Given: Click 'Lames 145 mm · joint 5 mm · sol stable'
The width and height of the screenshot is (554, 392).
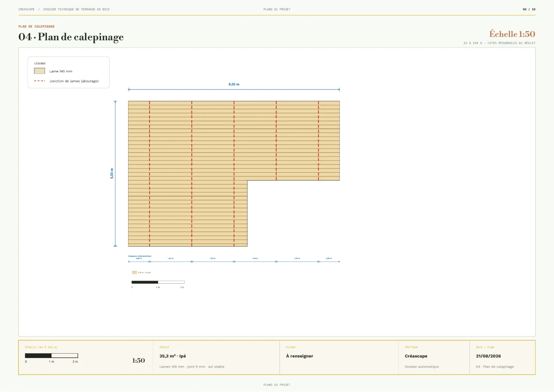Looking at the screenshot, I should coord(192,367).
